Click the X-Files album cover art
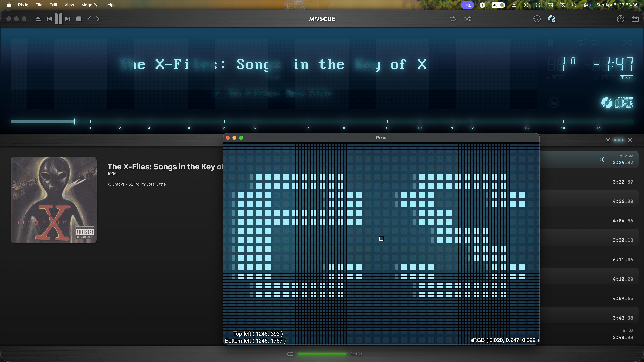Image resolution: width=644 pixels, height=362 pixels. click(x=53, y=200)
